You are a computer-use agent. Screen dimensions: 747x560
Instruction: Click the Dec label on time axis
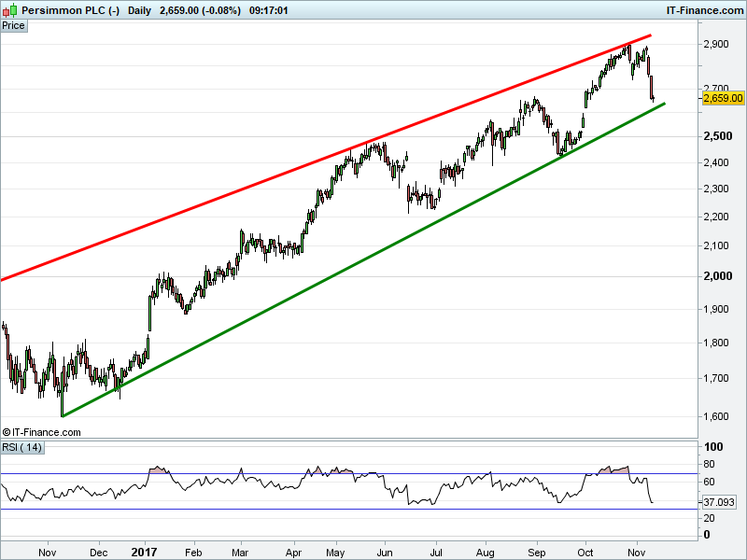(x=99, y=553)
